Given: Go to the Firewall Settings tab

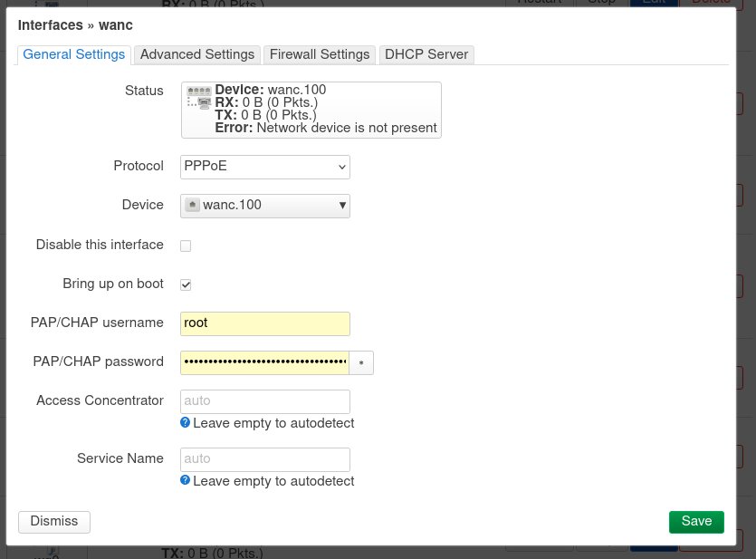Looking at the screenshot, I should click(320, 54).
